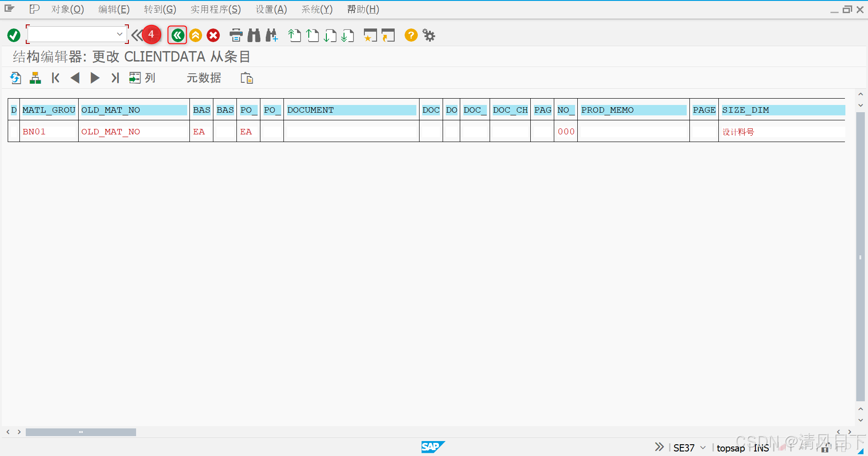Click the horizontal scrollbar at the bottom
Image resolution: width=868 pixels, height=456 pixels.
point(81,432)
